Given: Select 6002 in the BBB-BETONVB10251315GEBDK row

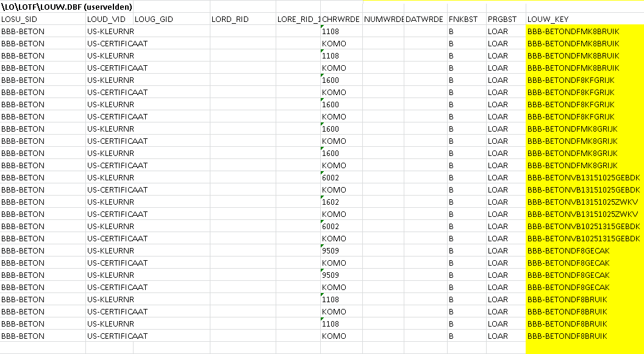Looking at the screenshot, I should click(x=342, y=227).
